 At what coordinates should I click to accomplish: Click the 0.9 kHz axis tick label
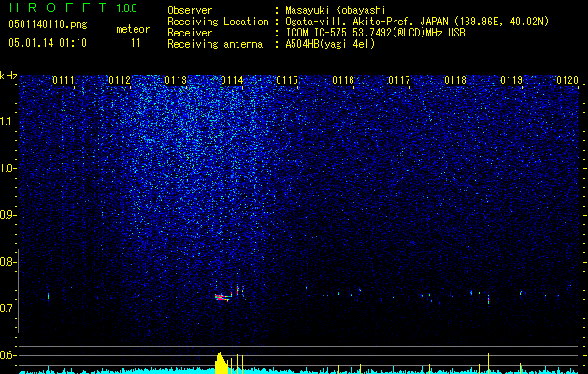click(7, 215)
